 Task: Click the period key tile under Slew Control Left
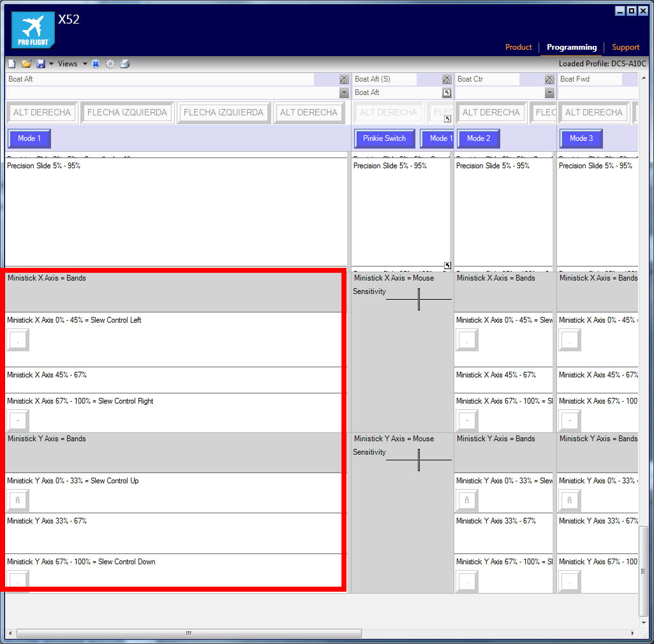click(x=17, y=340)
